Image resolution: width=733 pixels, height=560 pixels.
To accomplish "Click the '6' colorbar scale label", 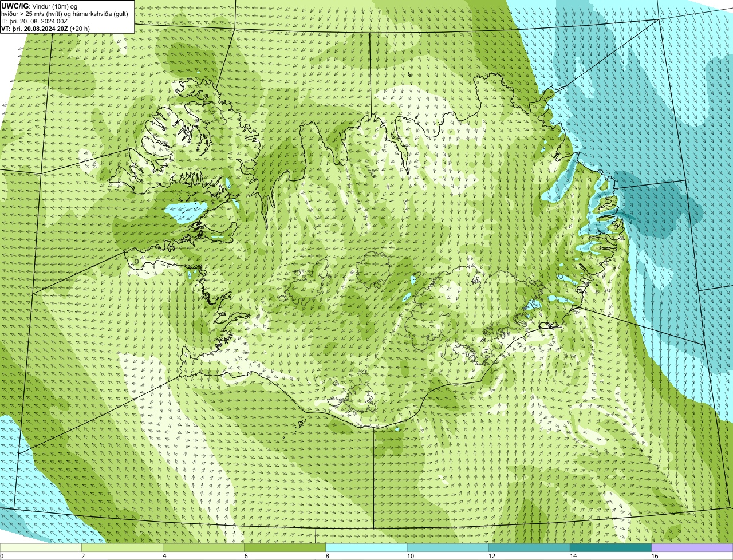I will (246, 556).
